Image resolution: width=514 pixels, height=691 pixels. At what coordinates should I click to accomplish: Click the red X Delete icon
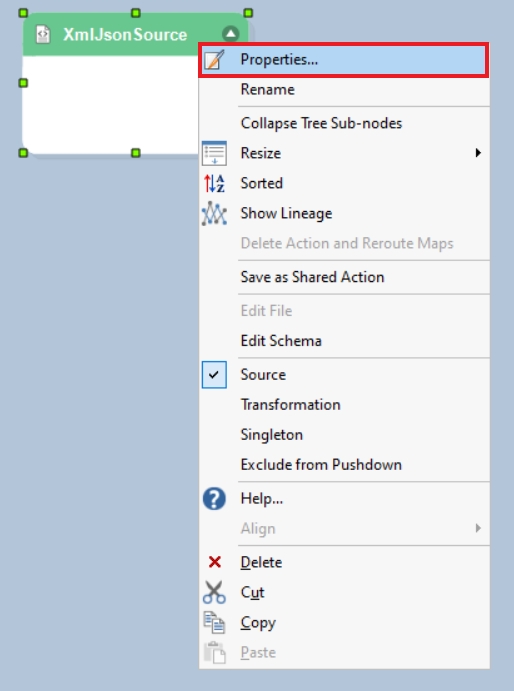click(215, 562)
